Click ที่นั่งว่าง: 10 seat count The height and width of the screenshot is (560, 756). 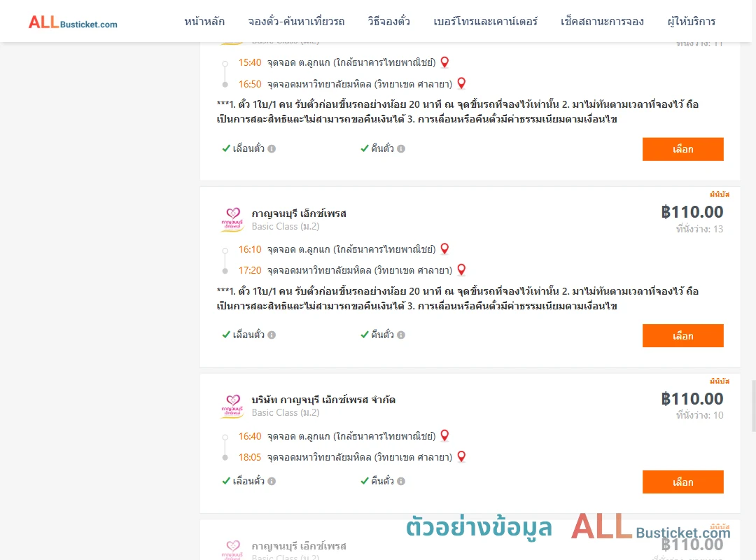[x=699, y=415]
